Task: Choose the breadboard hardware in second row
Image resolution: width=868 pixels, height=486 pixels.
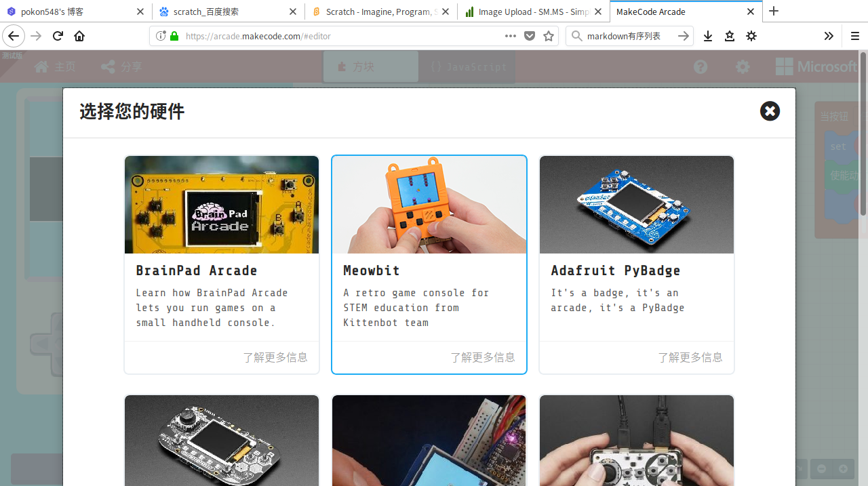Action: (429, 441)
